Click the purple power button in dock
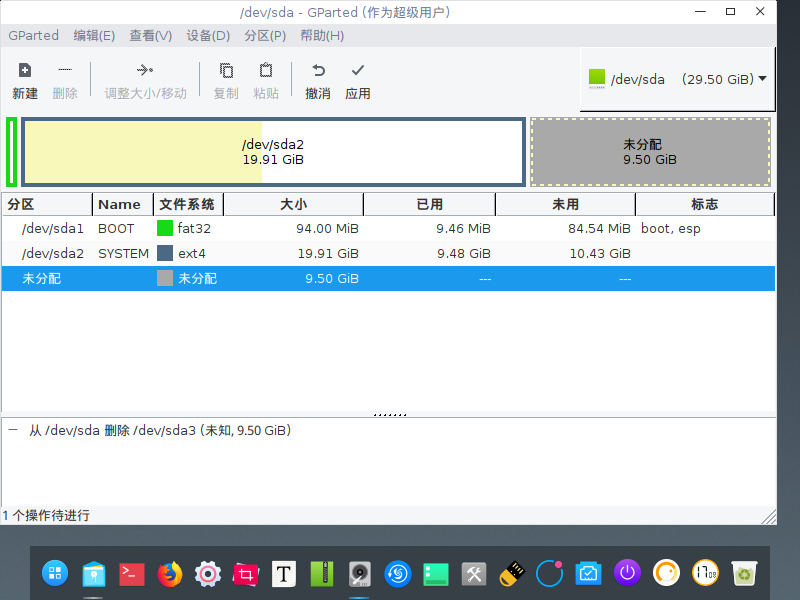Image resolution: width=800 pixels, height=600 pixels. [627, 573]
